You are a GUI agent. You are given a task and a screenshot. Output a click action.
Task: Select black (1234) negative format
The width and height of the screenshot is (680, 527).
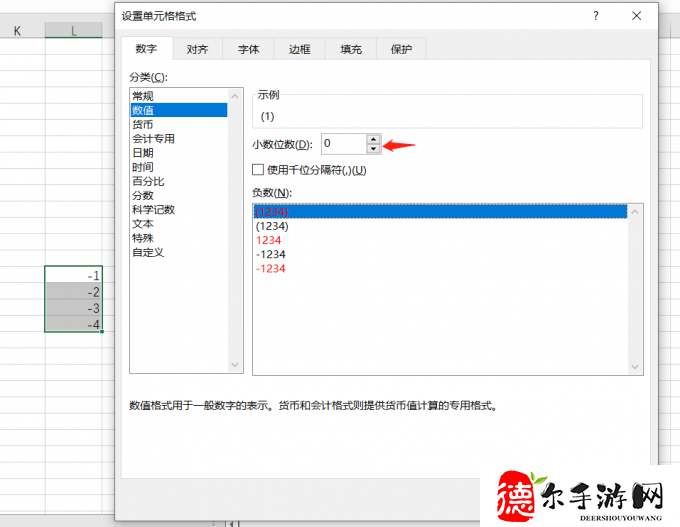point(440,226)
